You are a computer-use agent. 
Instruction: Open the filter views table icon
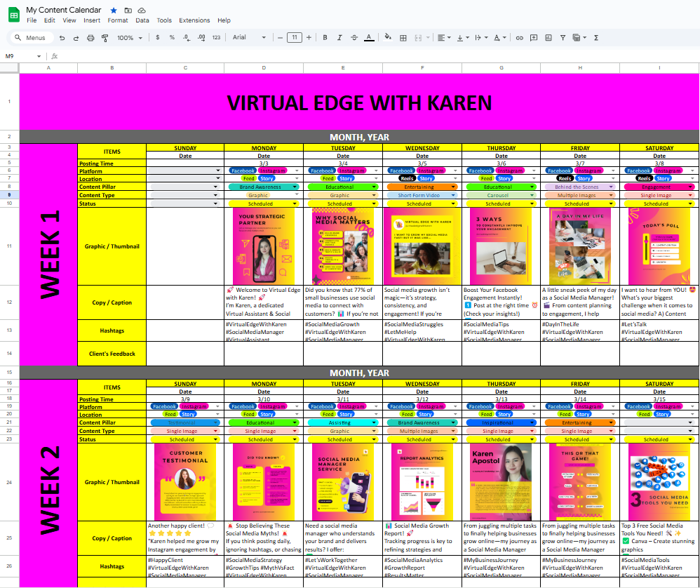tap(579, 38)
